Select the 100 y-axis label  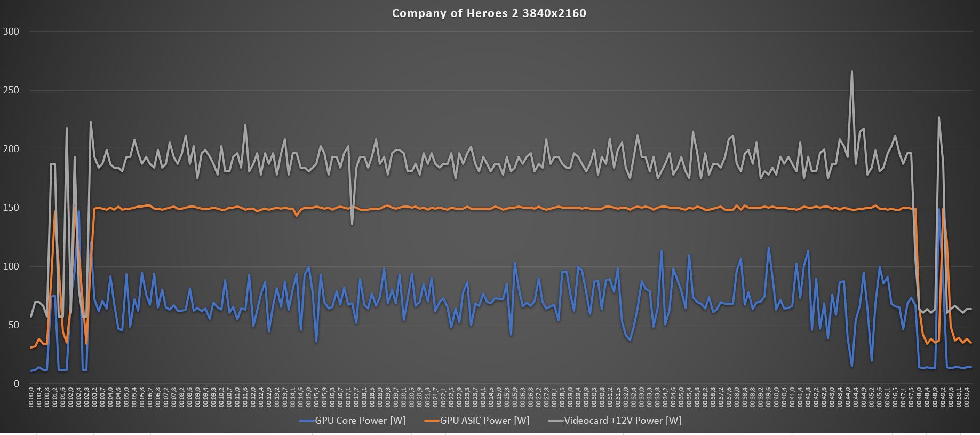(x=11, y=266)
